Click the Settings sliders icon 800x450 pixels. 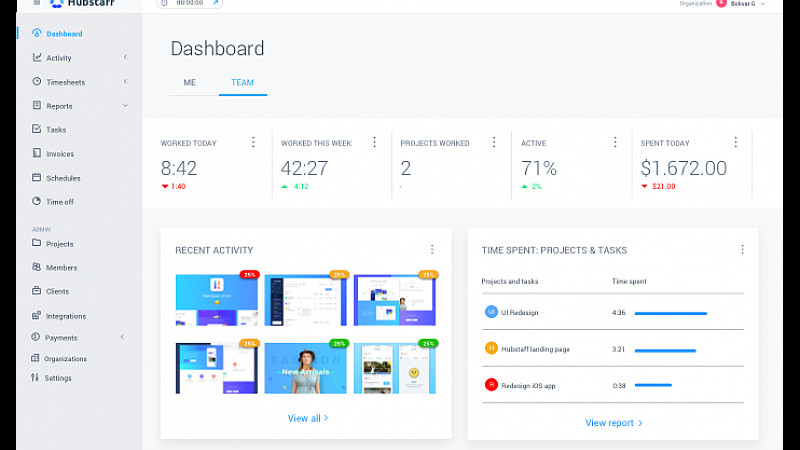pos(35,378)
